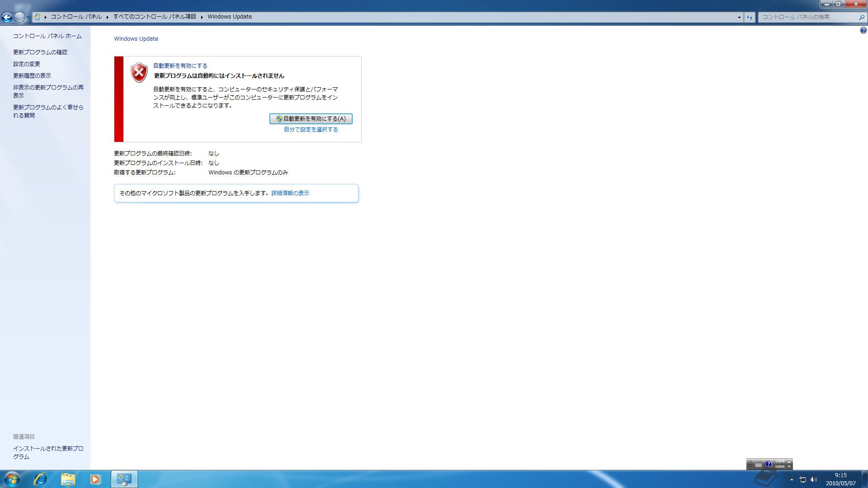Screen dimensions: 868x488
Task: Open インストールされた更新プログラム in related items
Action: (48, 453)
